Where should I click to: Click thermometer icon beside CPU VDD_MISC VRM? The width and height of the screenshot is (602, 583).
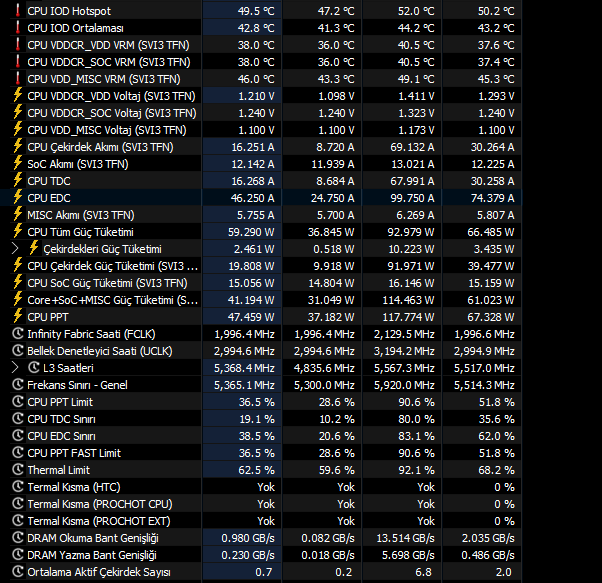18,79
